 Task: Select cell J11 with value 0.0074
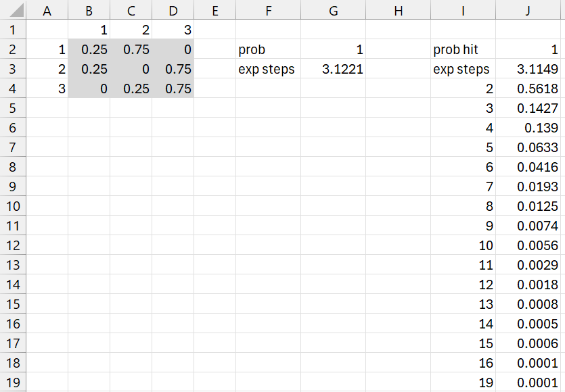pos(528,225)
